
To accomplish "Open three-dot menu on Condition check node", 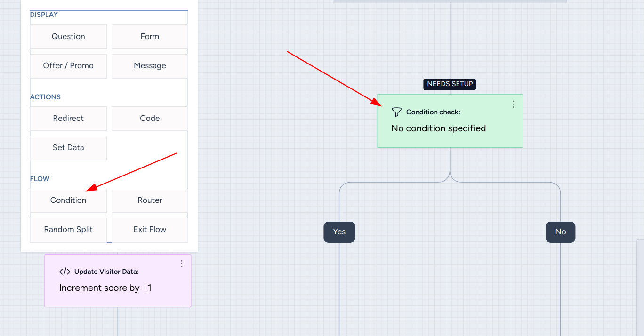I will pos(514,104).
